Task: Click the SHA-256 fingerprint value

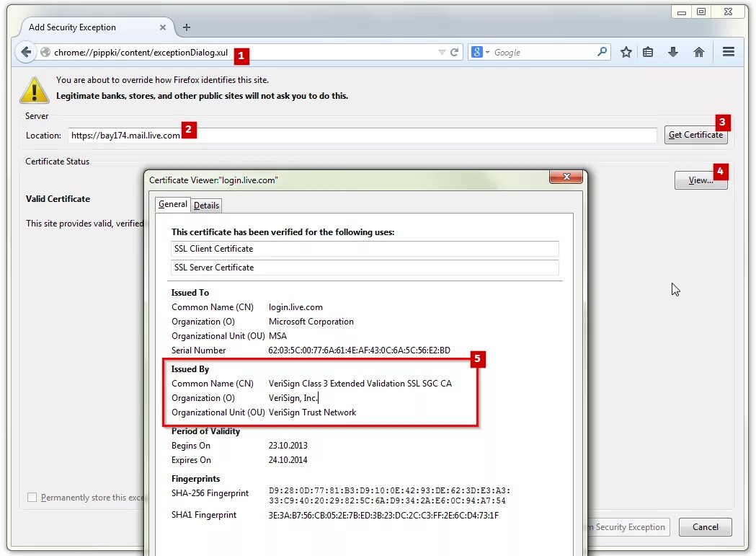Action: (x=389, y=495)
